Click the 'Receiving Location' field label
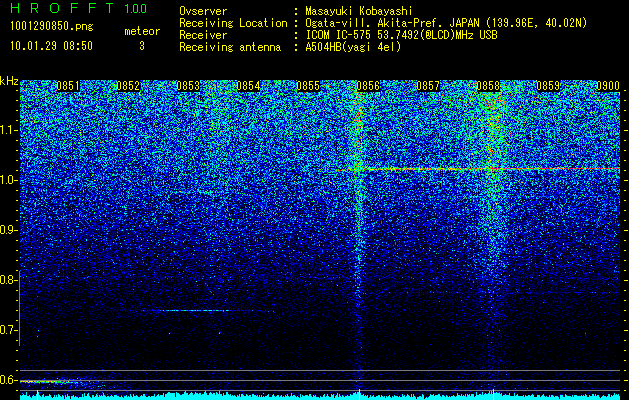 click(x=233, y=23)
